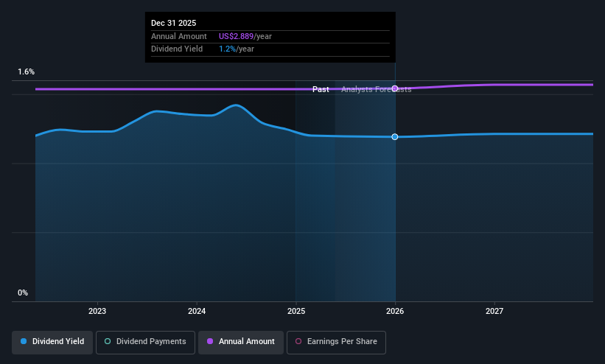
Task: Click the 2024 x-axis label
Action: tap(197, 311)
